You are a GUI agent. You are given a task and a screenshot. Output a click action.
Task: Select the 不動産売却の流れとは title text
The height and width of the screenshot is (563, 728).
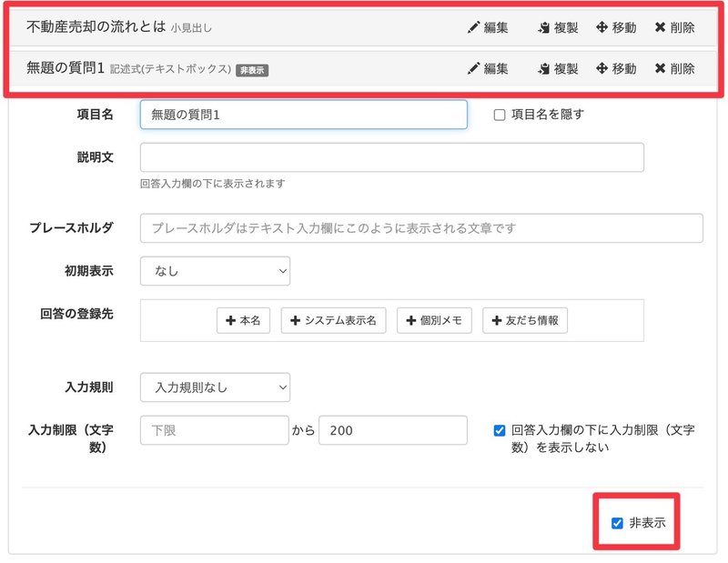(x=96, y=26)
